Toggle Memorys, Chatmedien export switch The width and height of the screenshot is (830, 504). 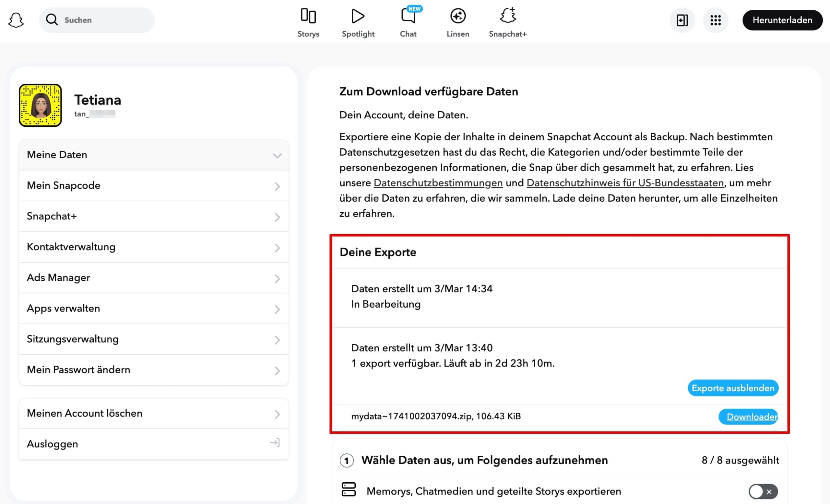pos(763,492)
